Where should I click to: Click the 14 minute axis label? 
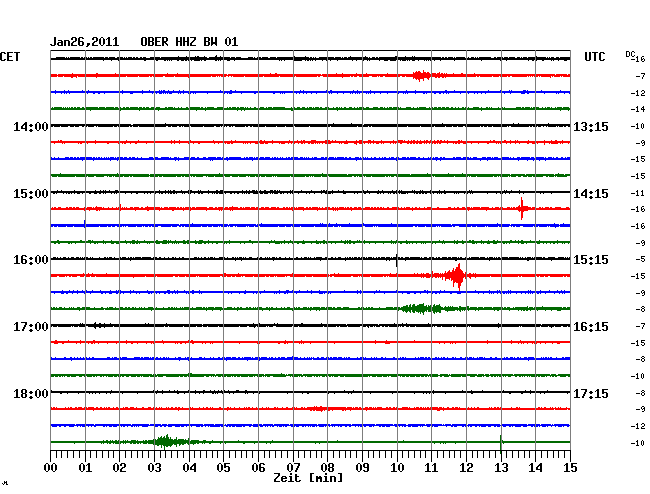coord(535,468)
